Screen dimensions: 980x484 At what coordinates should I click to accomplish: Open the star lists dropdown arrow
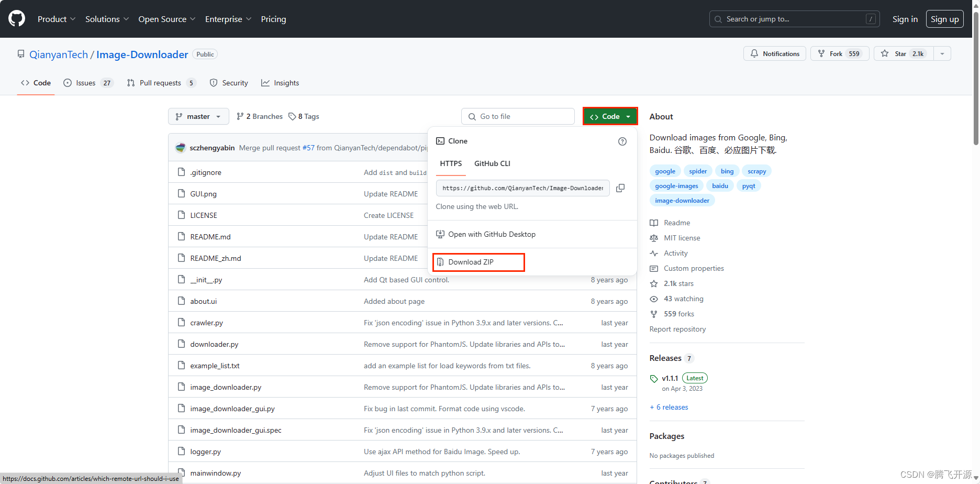pos(942,53)
